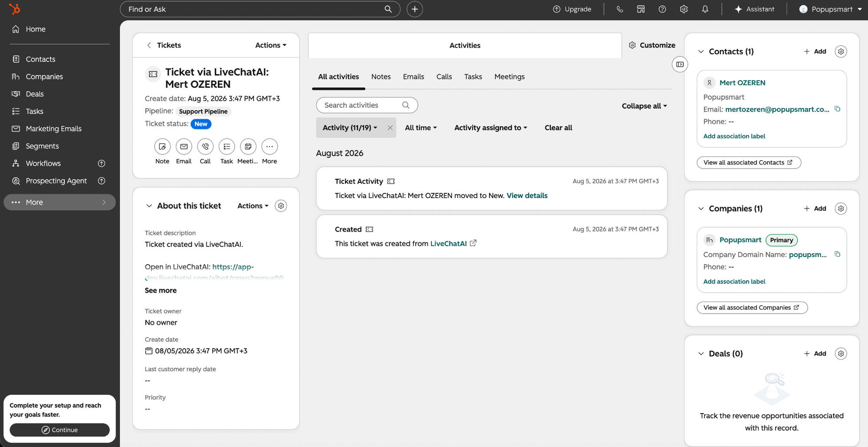Click the Clear all filters button

[559, 128]
